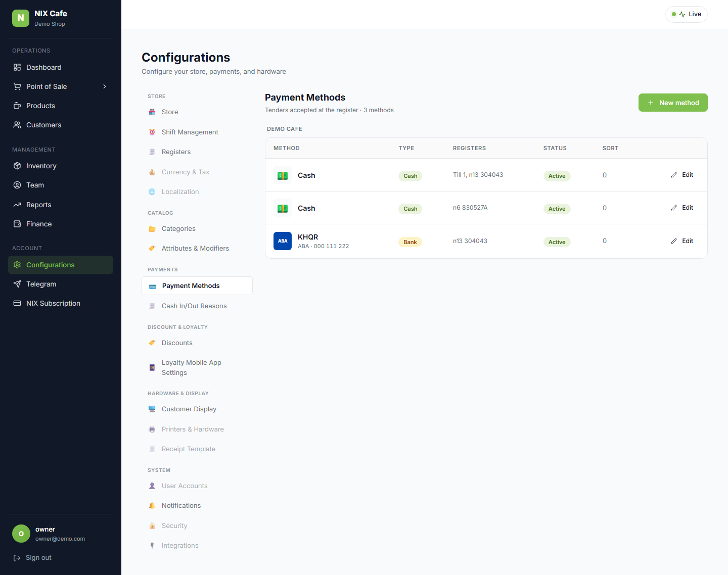Open NIX Subscription page
Image resolution: width=728 pixels, height=575 pixels.
61,303
